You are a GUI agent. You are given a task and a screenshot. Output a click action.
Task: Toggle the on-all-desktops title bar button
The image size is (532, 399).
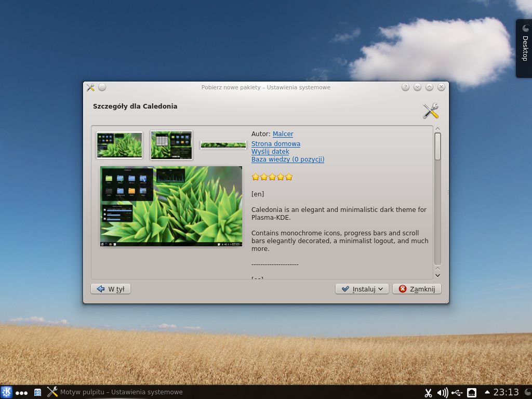tap(102, 87)
